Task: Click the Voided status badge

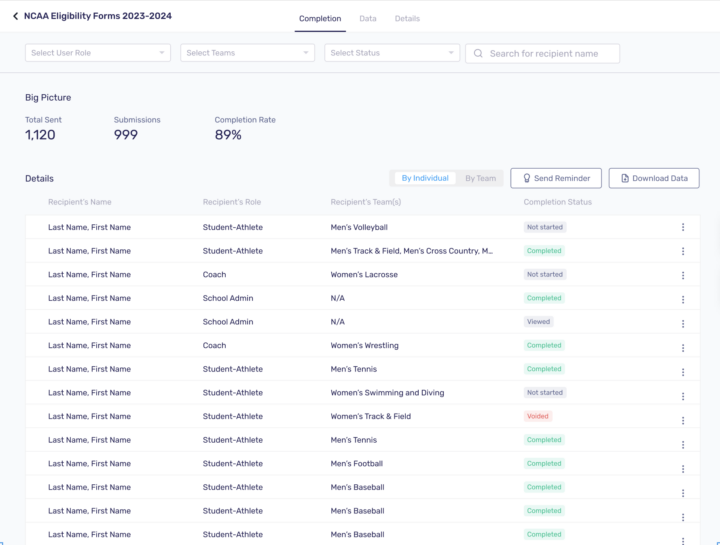Action: 538,417
